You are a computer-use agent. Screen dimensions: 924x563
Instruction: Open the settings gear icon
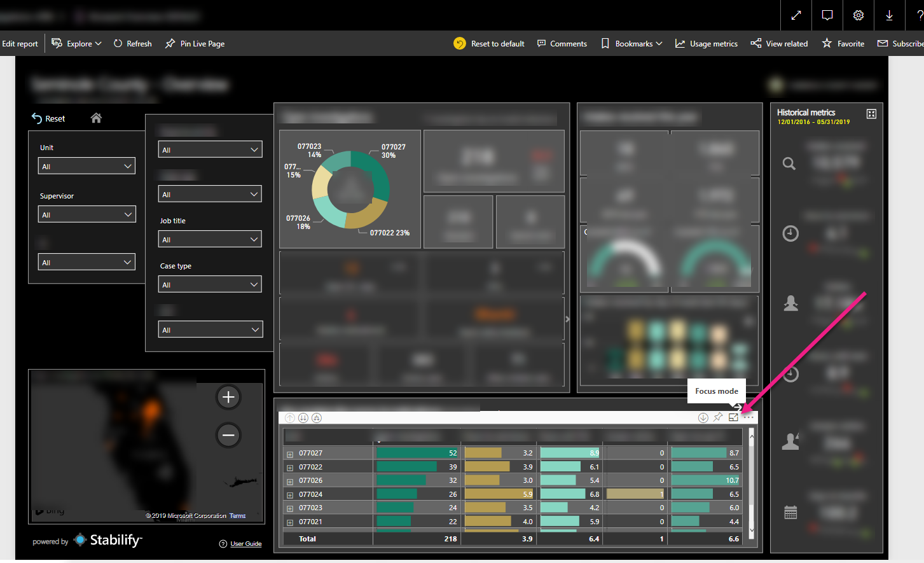tap(858, 15)
